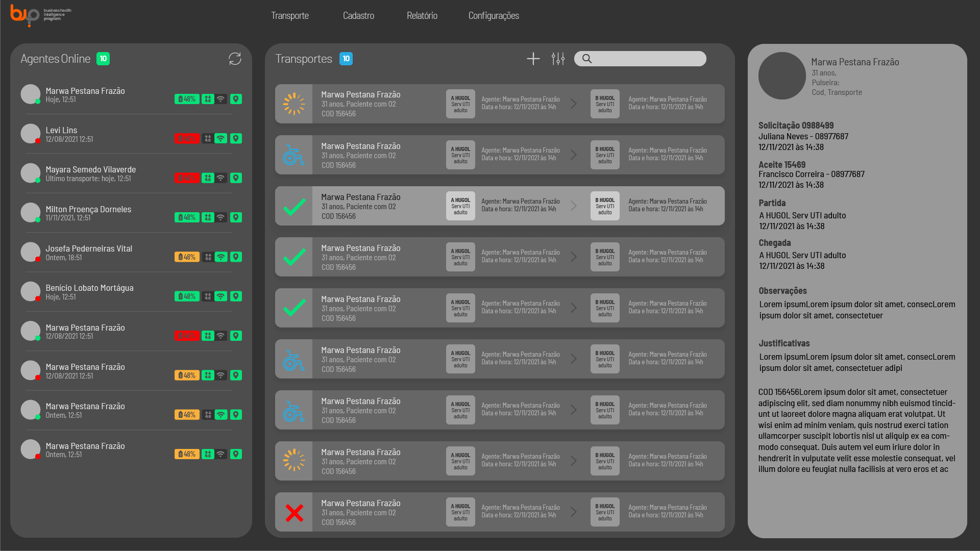Click the 'Agentes Online' panel title
Image resolution: width=980 pixels, height=551 pixels.
[x=55, y=59]
